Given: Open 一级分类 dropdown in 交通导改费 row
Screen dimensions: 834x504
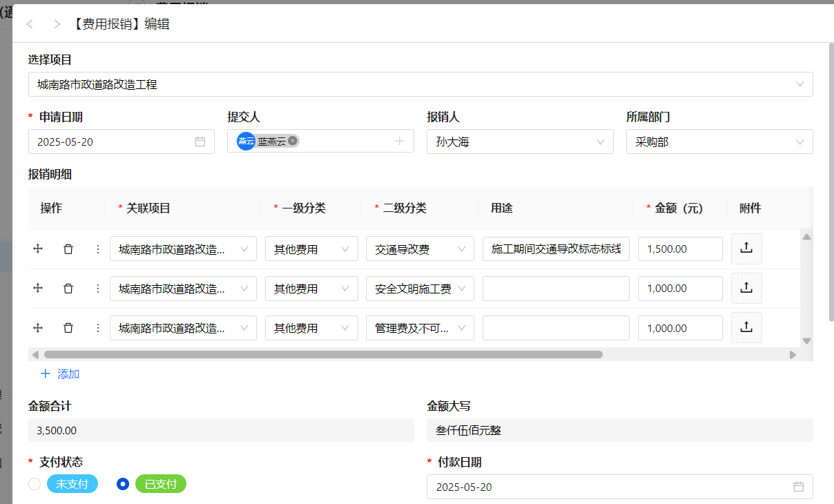Looking at the screenshot, I should [x=311, y=249].
